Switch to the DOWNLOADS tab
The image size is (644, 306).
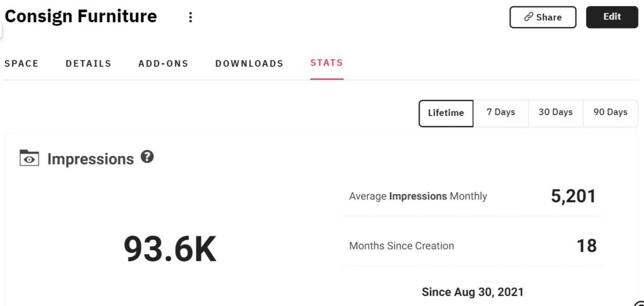pos(249,64)
